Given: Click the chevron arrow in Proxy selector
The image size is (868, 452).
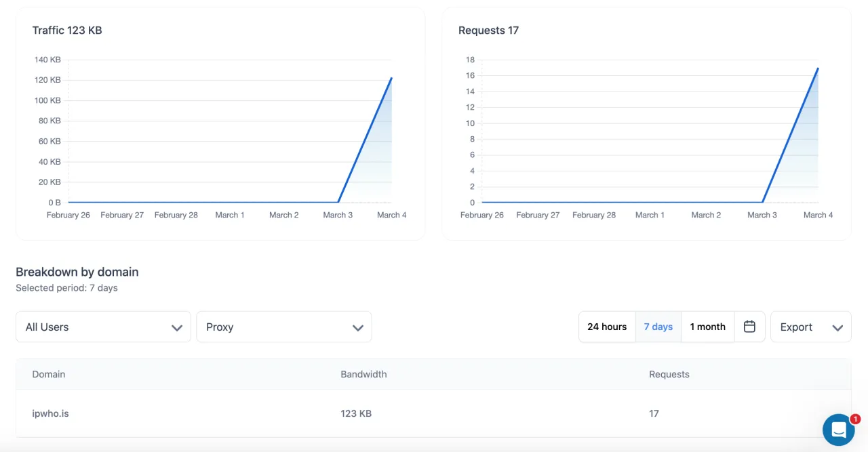Looking at the screenshot, I should (x=358, y=328).
